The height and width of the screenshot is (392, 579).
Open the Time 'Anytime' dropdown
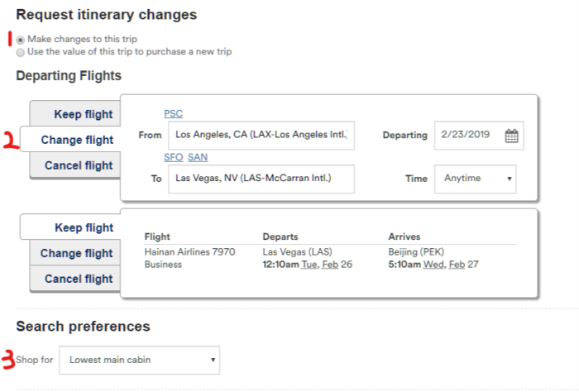(x=475, y=179)
